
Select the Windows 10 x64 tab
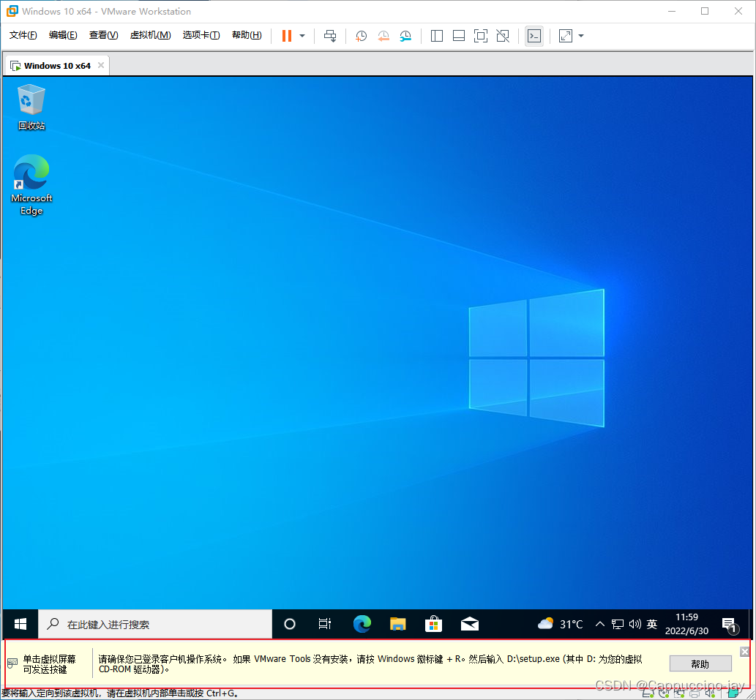pyautogui.click(x=57, y=66)
